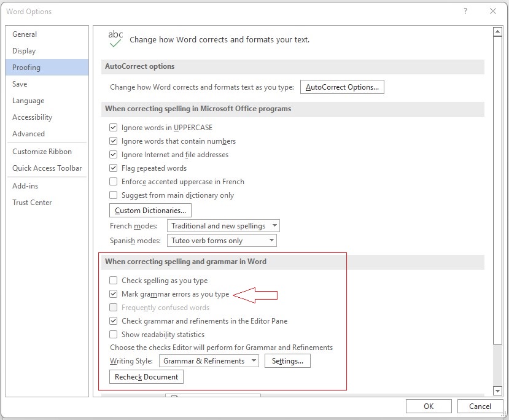Enable Suggest from main dictionary only
The image size is (509, 420).
[x=113, y=195]
